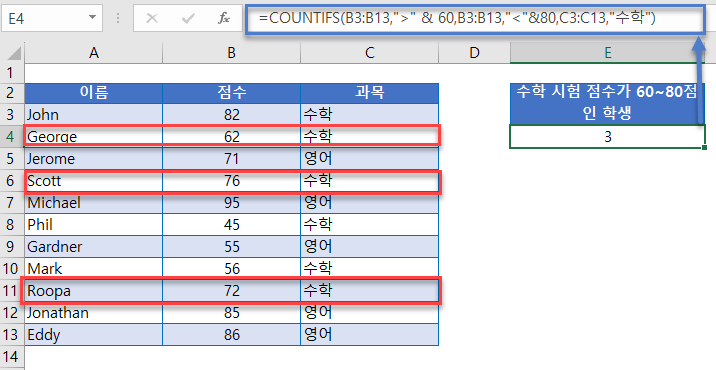Select row 1 header
The height and width of the screenshot is (370, 716).
pyautogui.click(x=11, y=73)
